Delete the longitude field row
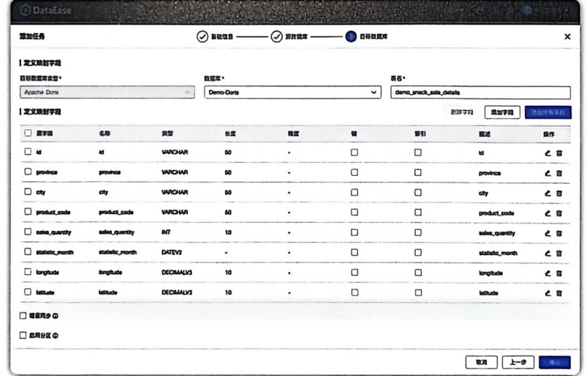This screenshot has height=376, width=588. (x=559, y=273)
